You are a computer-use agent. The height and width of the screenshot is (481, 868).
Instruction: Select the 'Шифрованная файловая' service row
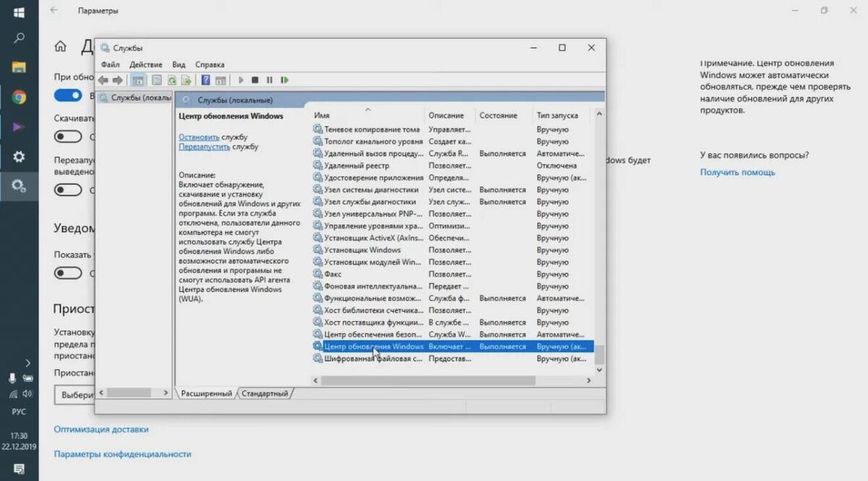[x=452, y=358]
